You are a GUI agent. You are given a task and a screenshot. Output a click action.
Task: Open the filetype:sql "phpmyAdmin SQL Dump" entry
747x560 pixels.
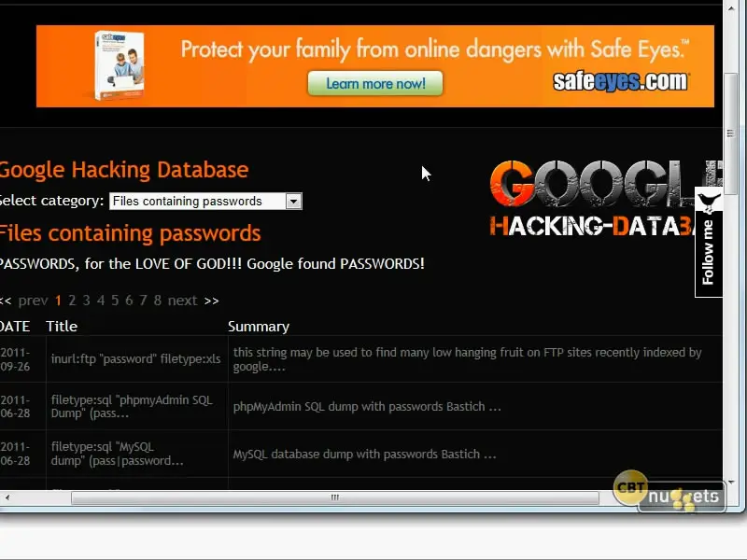coord(132,406)
